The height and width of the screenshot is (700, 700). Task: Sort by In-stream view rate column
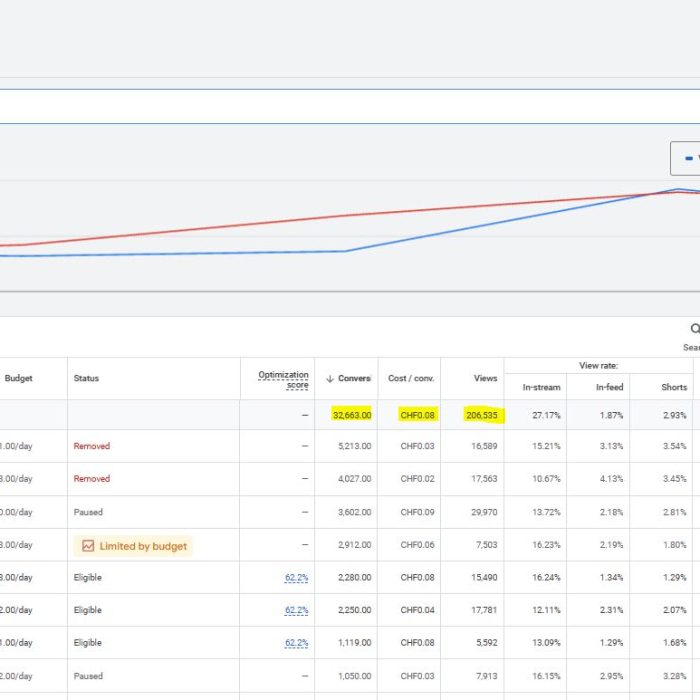[x=541, y=387]
